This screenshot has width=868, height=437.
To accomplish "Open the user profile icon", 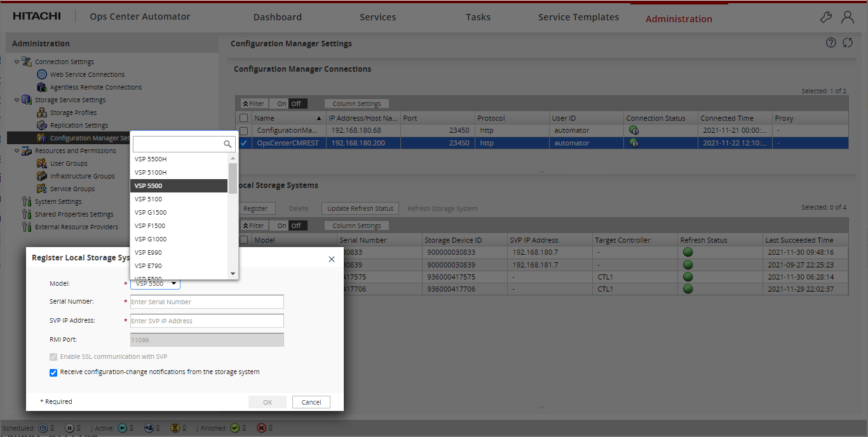I will (848, 17).
